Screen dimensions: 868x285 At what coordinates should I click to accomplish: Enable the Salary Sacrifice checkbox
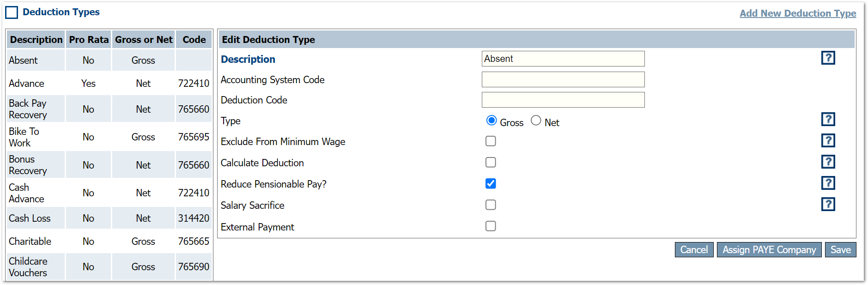[x=491, y=205]
